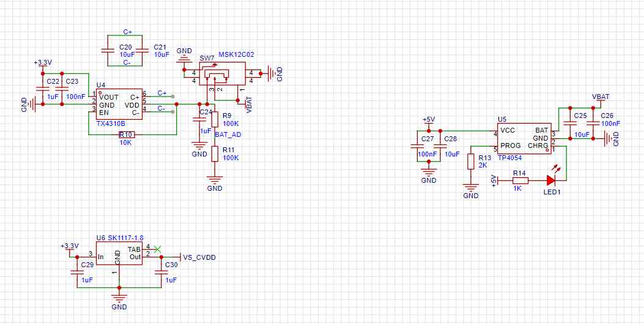The image size is (644, 324).
Task: Select the GND symbol below R11
Action: coord(215,180)
